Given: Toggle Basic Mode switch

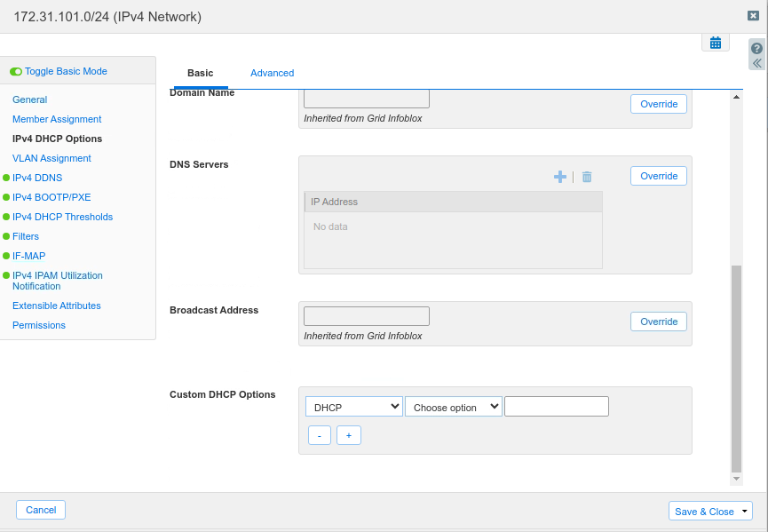Looking at the screenshot, I should (x=16, y=71).
